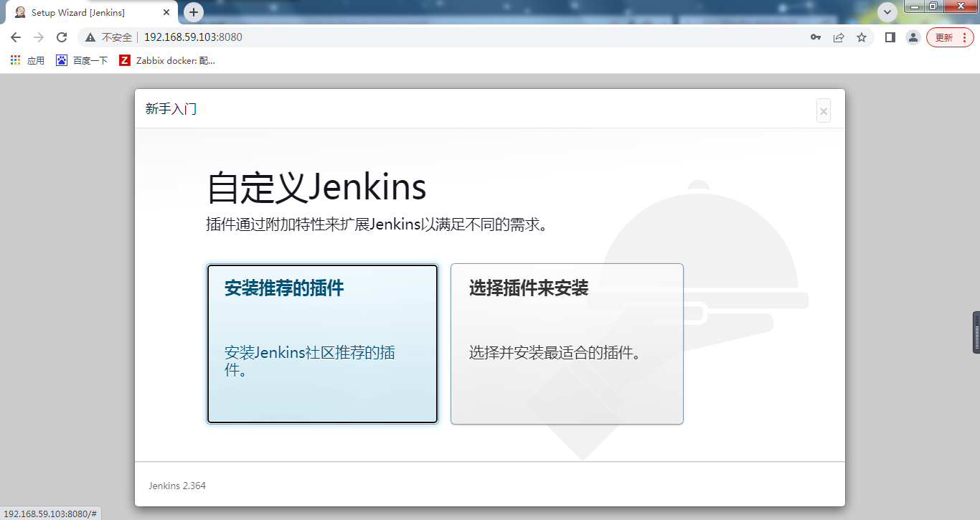Choose 安装推荐的插件 option

(x=322, y=344)
